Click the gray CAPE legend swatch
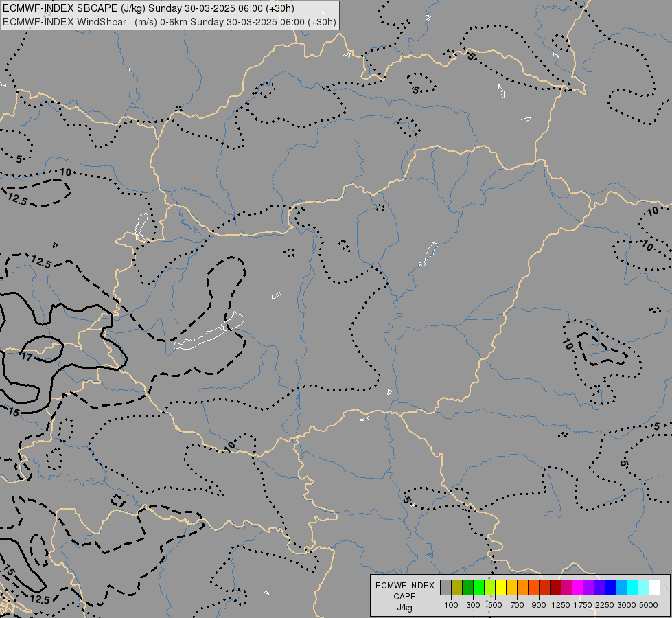Image resolution: width=672 pixels, height=618 pixels. (x=445, y=587)
